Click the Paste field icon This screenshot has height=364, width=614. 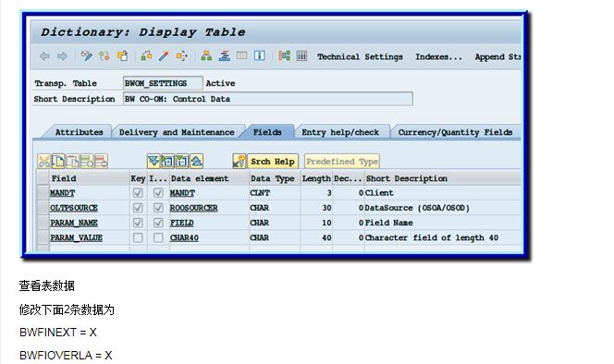click(x=72, y=162)
